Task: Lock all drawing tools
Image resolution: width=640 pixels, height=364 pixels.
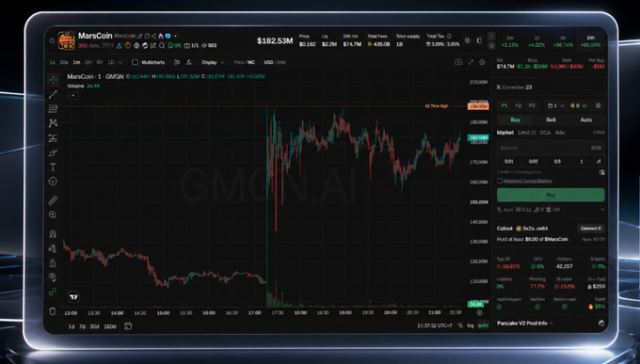Action: tap(53, 262)
